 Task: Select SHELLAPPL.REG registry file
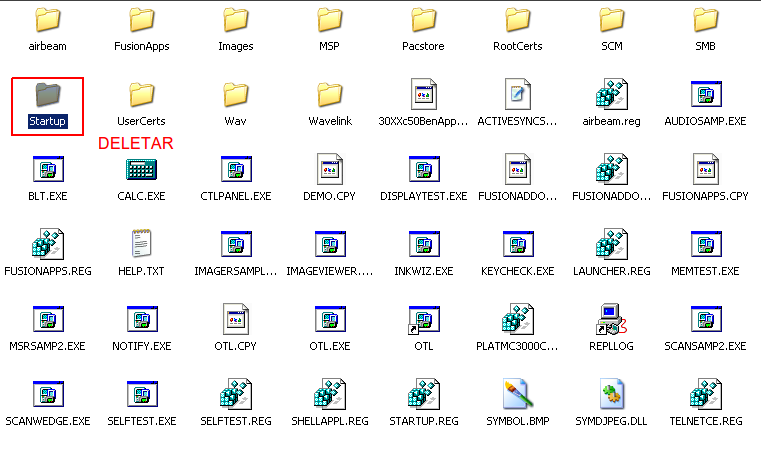[330, 394]
